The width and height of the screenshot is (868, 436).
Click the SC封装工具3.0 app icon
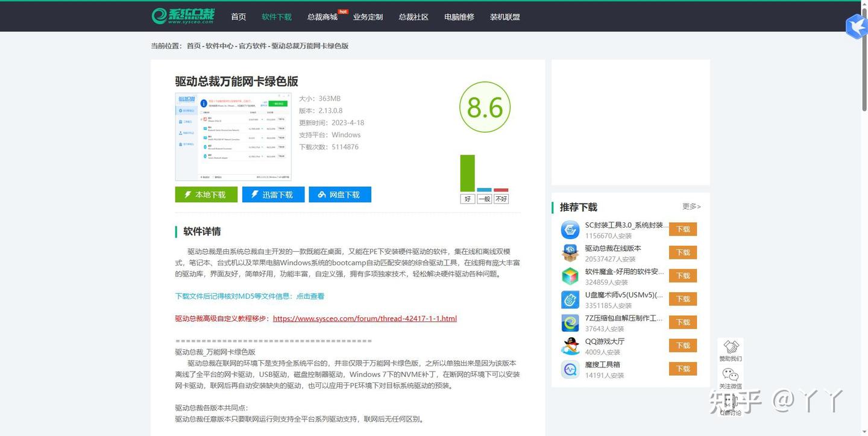pyautogui.click(x=570, y=229)
